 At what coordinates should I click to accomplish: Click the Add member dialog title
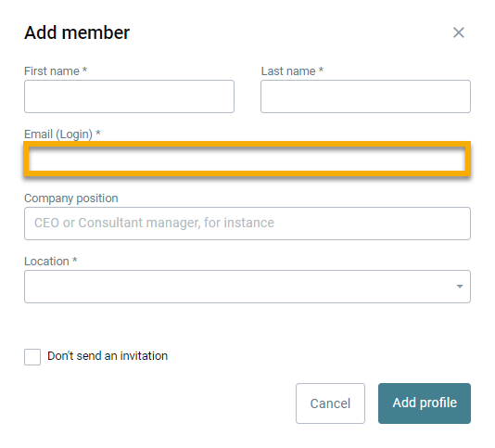(77, 32)
